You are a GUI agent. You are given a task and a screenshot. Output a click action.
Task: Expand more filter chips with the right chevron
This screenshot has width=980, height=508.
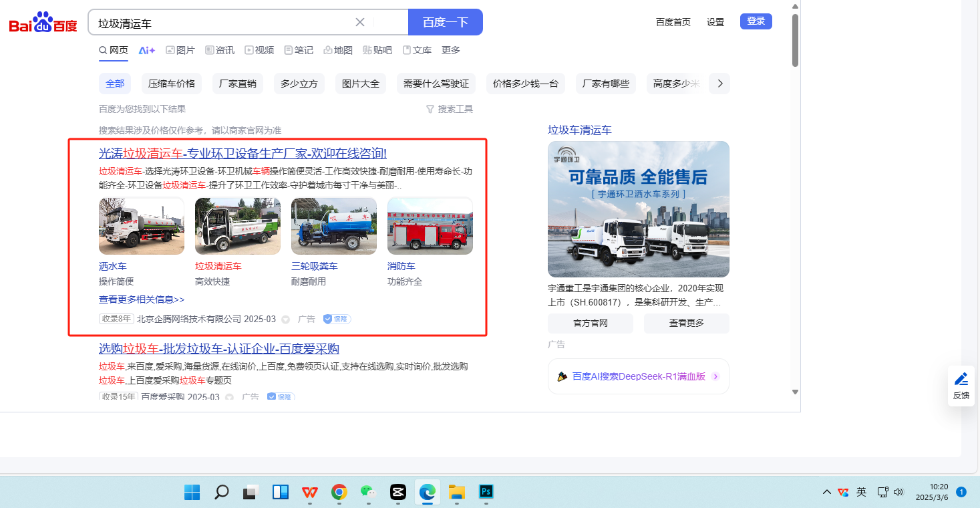[x=719, y=84]
